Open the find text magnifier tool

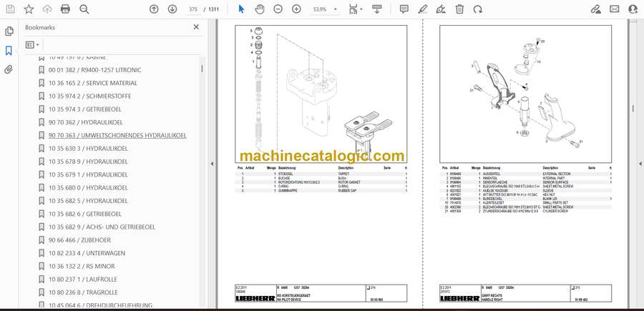tap(84, 9)
